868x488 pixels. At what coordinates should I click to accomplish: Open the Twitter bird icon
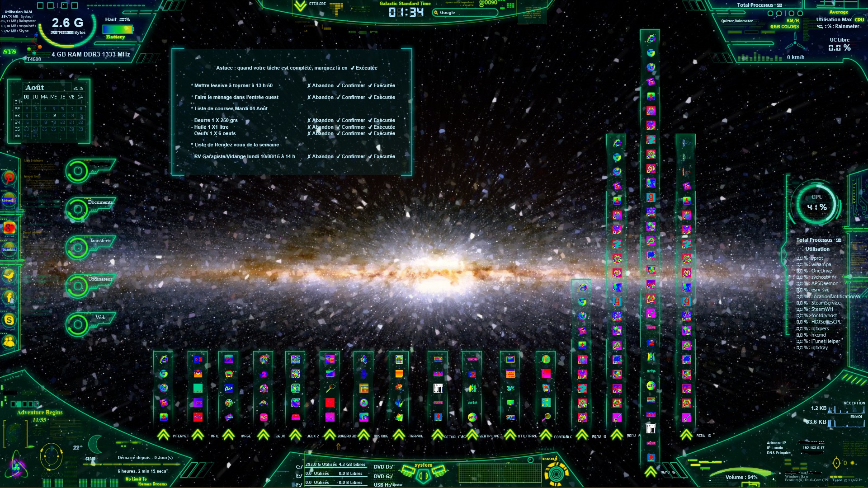pyautogui.click(x=9, y=275)
